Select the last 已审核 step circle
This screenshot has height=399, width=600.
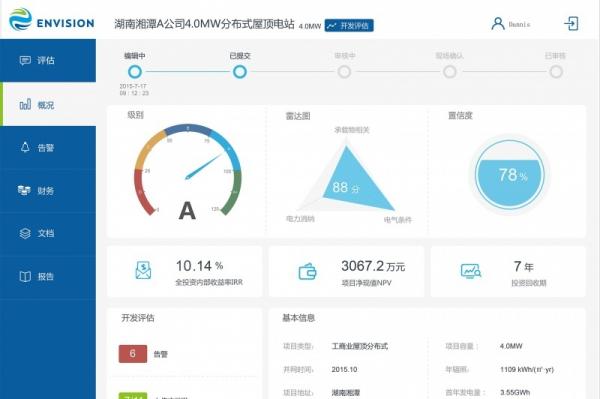556,72
